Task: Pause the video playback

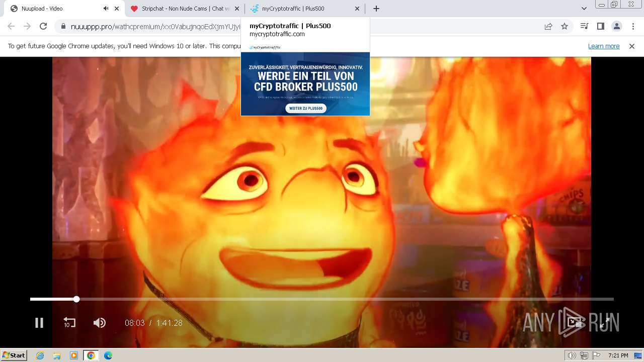Action: tap(39, 323)
